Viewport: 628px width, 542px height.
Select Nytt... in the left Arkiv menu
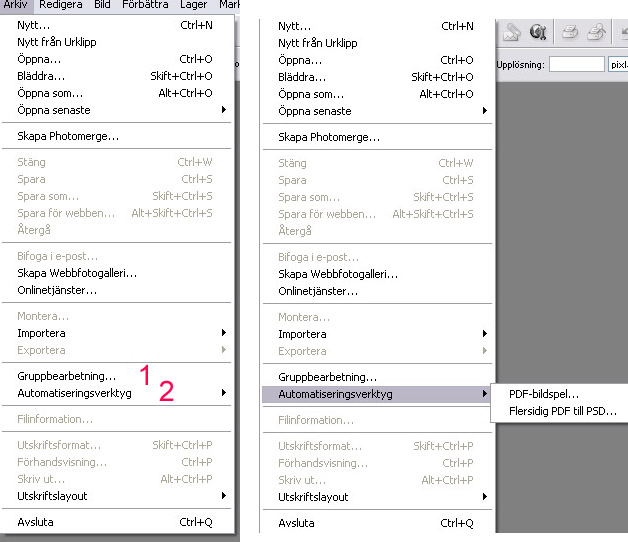pyautogui.click(x=117, y=25)
